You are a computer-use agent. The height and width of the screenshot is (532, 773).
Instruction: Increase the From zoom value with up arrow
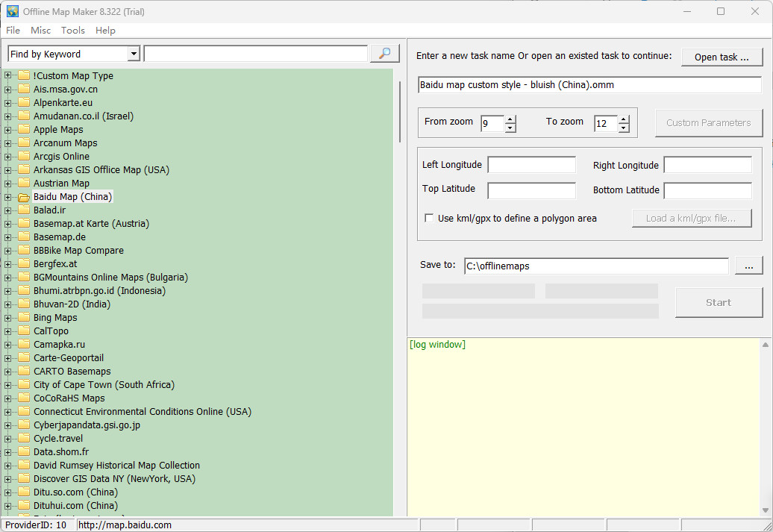pos(510,119)
